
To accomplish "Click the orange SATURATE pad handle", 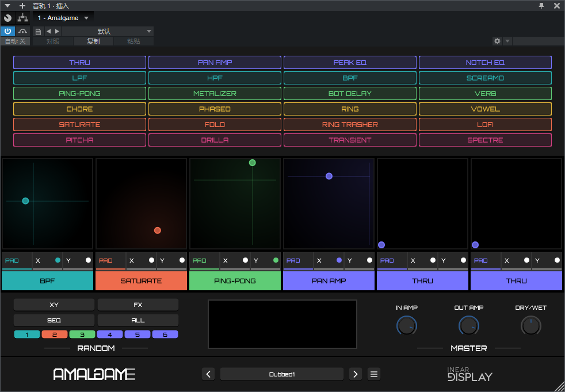I will pos(158,230).
